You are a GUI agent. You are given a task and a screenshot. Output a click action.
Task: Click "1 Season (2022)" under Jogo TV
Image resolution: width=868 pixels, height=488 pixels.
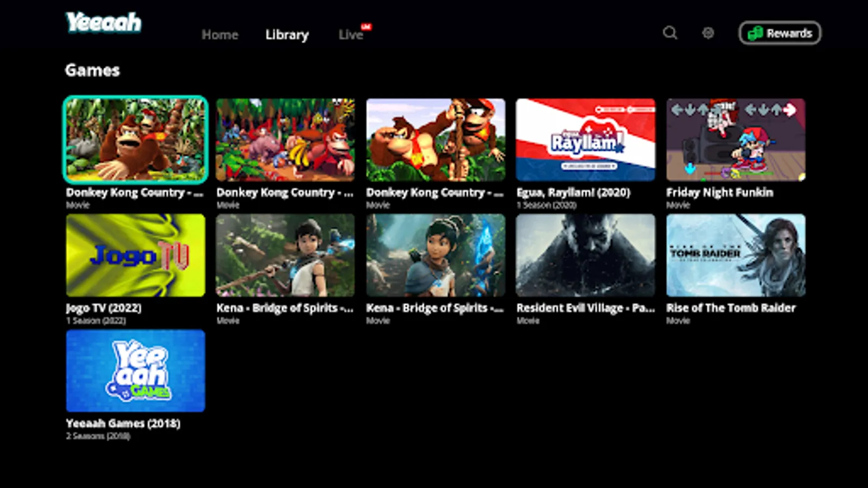click(x=96, y=320)
